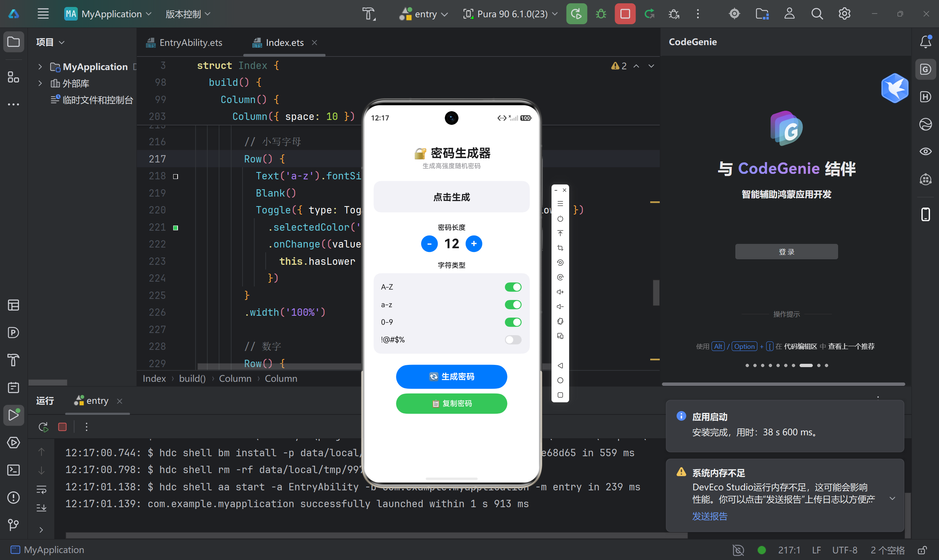
Task: Decrease password length with minus button
Action: coord(429,244)
